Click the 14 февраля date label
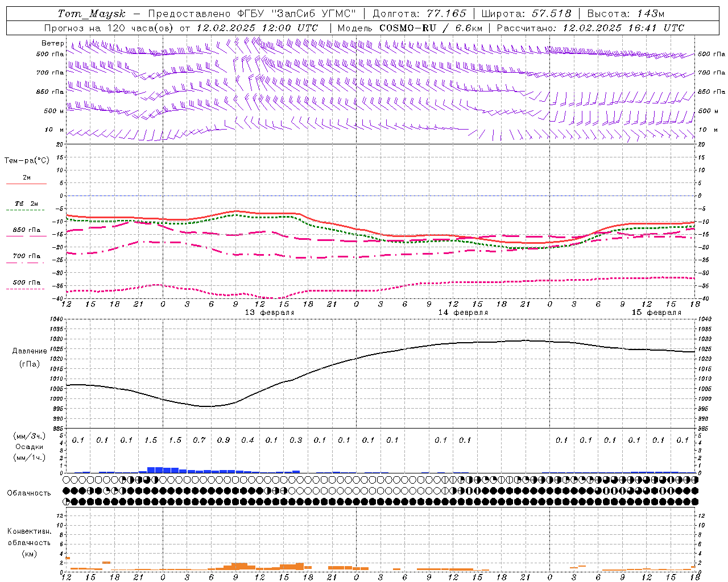Image resolution: width=728 pixels, height=582 pixels. click(x=463, y=312)
